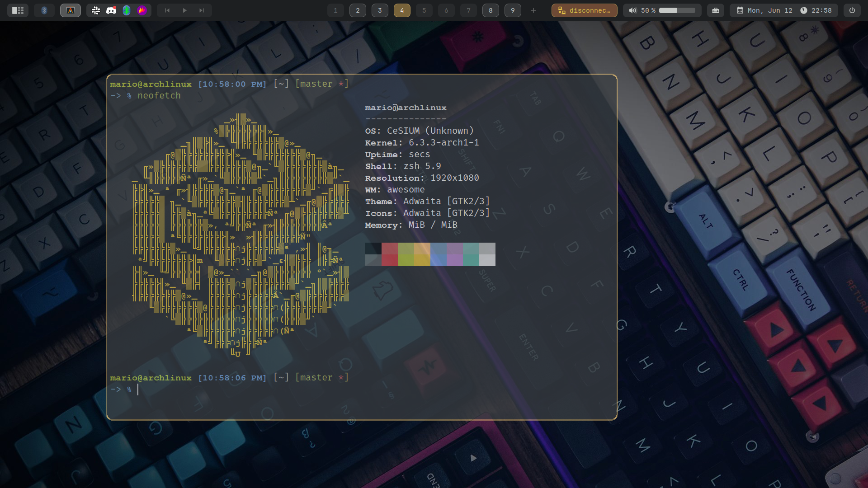
Task: Skip to next media track
Action: [202, 10]
